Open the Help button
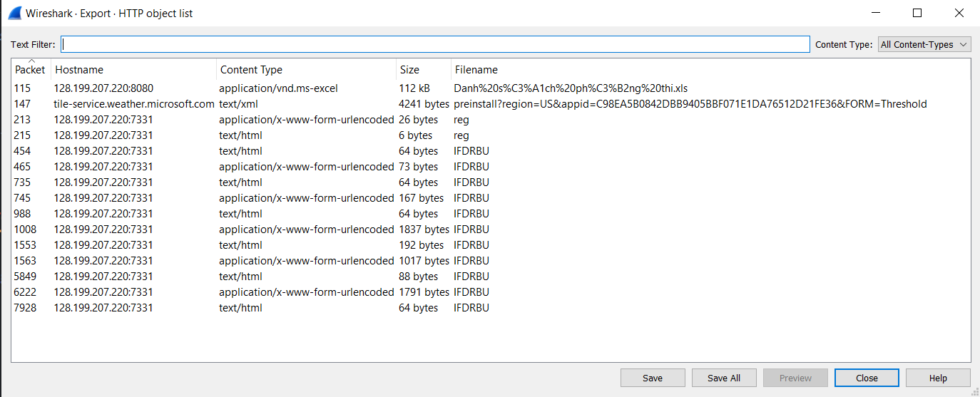 coord(938,378)
